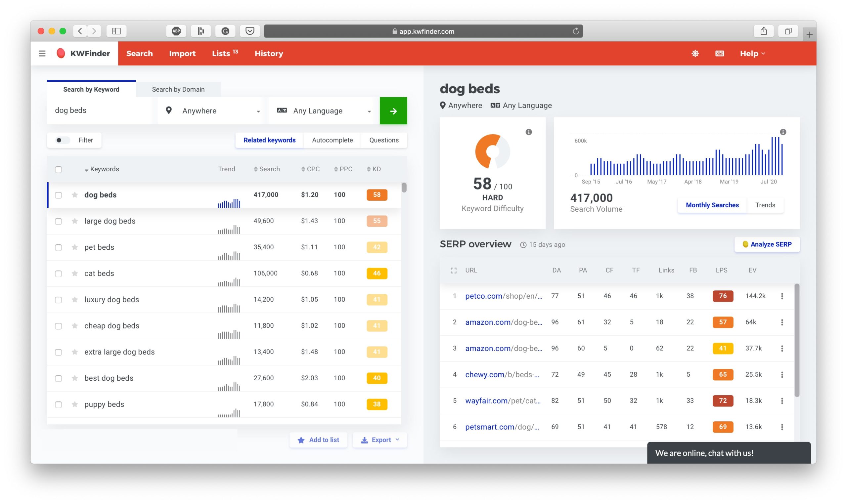
Task: Click the Grammarly extension icon
Action: (225, 31)
